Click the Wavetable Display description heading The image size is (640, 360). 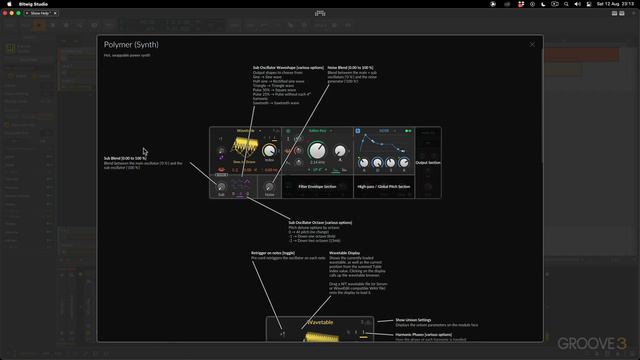pyautogui.click(x=344, y=253)
